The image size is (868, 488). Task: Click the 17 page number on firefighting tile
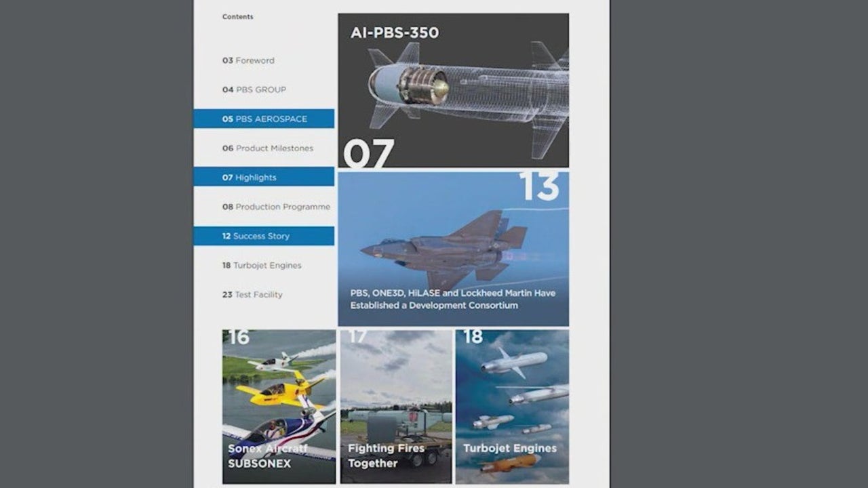(x=357, y=337)
